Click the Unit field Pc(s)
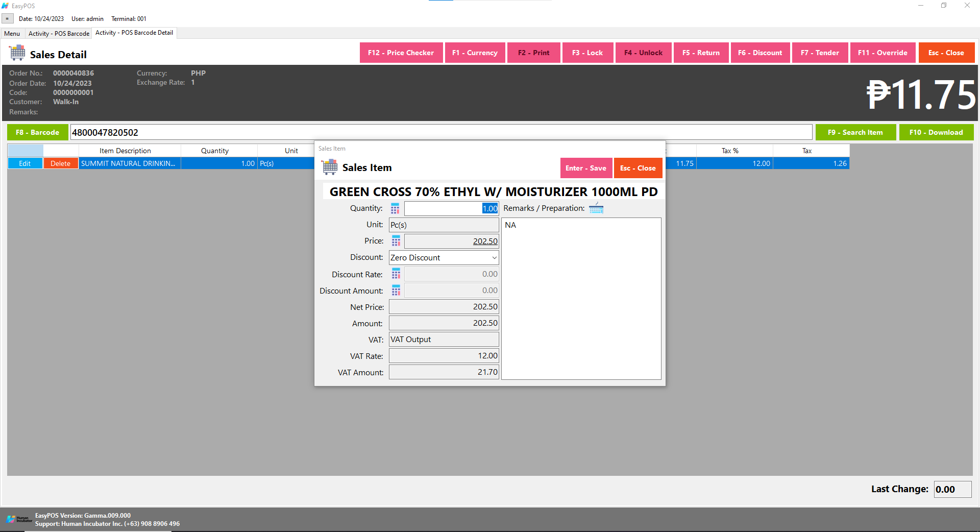The width and height of the screenshot is (980, 532). [x=444, y=225]
